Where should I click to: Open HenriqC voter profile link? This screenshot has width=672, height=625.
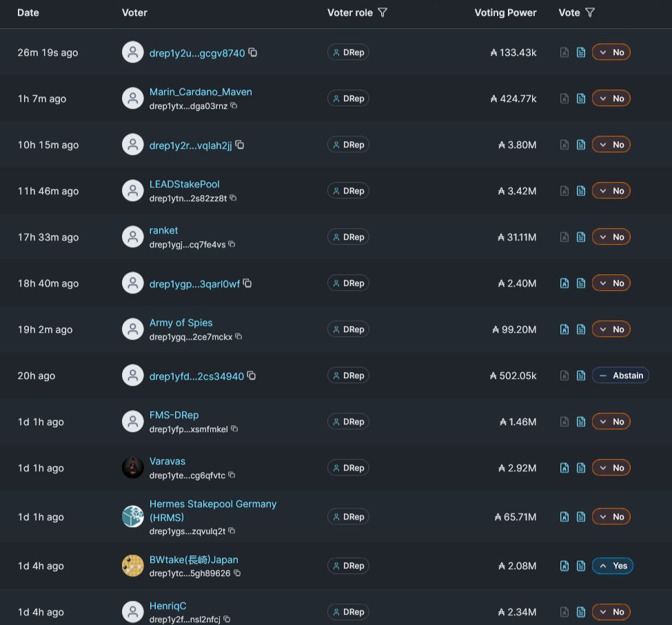(x=167, y=606)
